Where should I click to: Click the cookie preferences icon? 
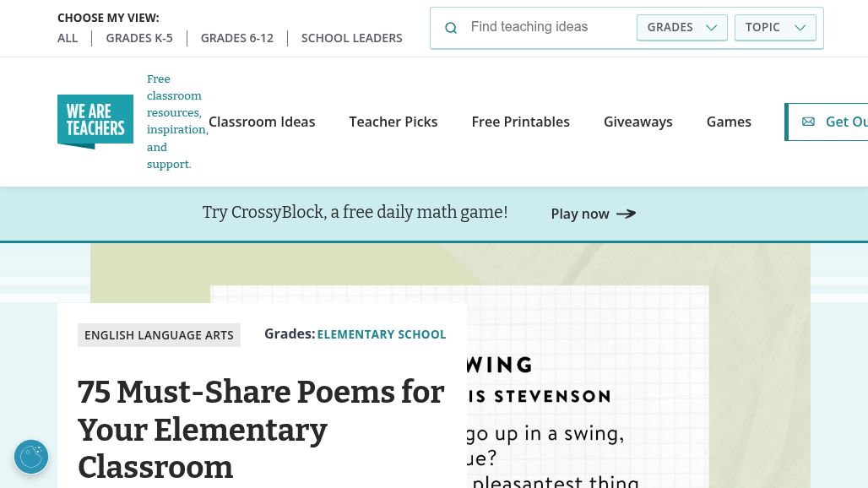(x=31, y=457)
